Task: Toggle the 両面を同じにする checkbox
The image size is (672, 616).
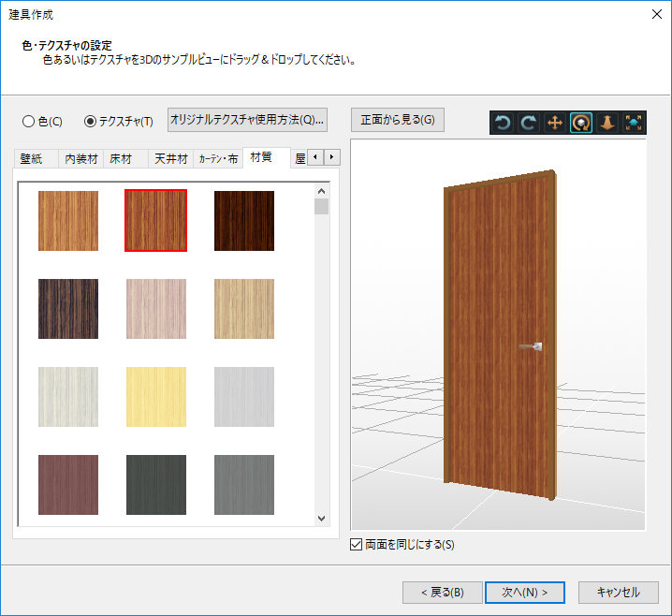Action: click(x=356, y=544)
